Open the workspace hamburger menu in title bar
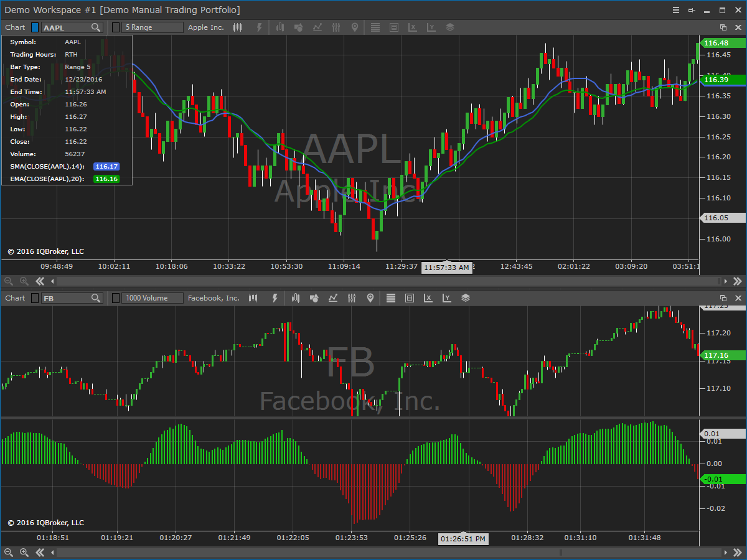 pyautogui.click(x=676, y=10)
